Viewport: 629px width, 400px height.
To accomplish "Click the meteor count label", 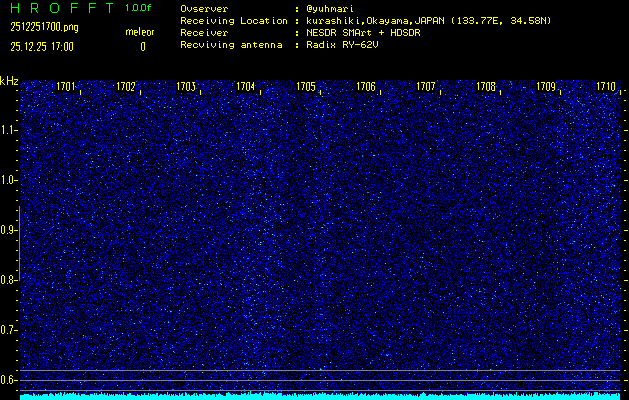I will [140, 32].
